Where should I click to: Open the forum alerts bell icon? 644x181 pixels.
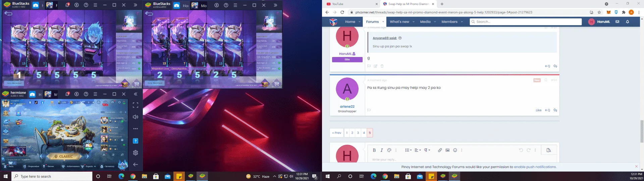628,22
